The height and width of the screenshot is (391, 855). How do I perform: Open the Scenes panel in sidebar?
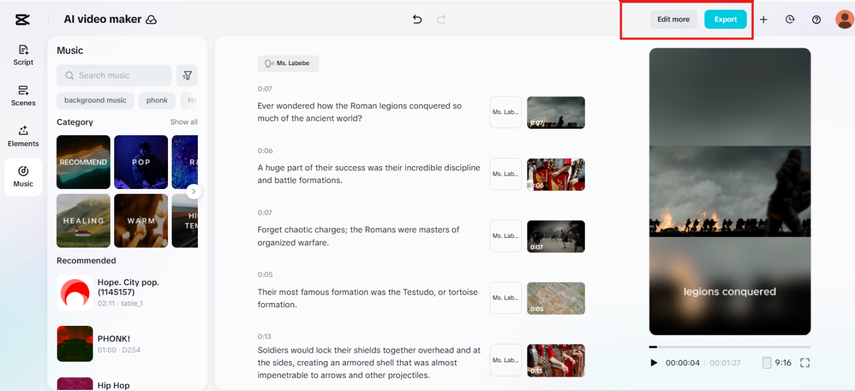pos(23,96)
